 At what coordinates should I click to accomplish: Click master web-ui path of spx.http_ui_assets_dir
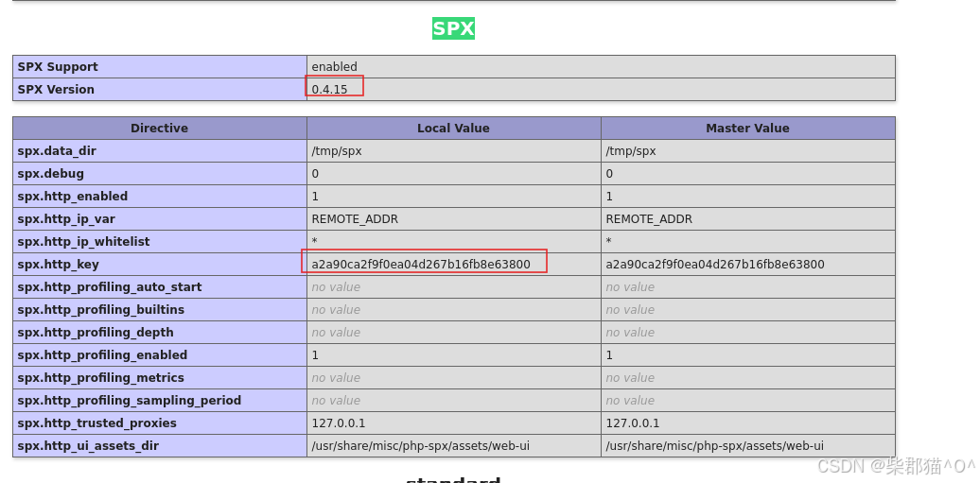715,446
